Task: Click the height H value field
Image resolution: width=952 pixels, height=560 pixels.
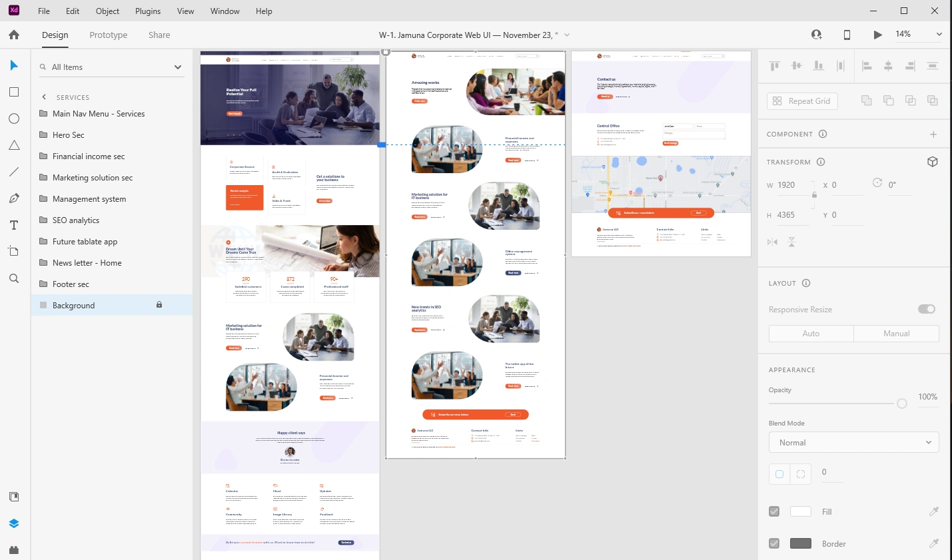Action: click(793, 215)
